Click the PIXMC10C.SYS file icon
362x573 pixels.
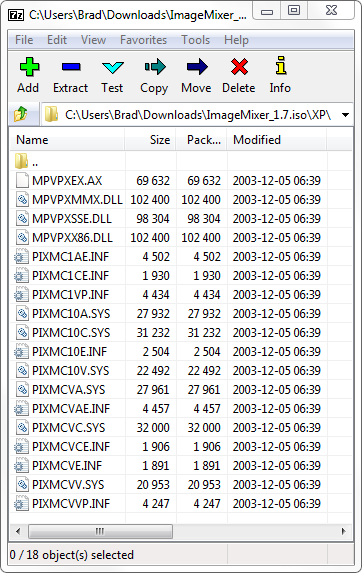[x=22, y=332]
